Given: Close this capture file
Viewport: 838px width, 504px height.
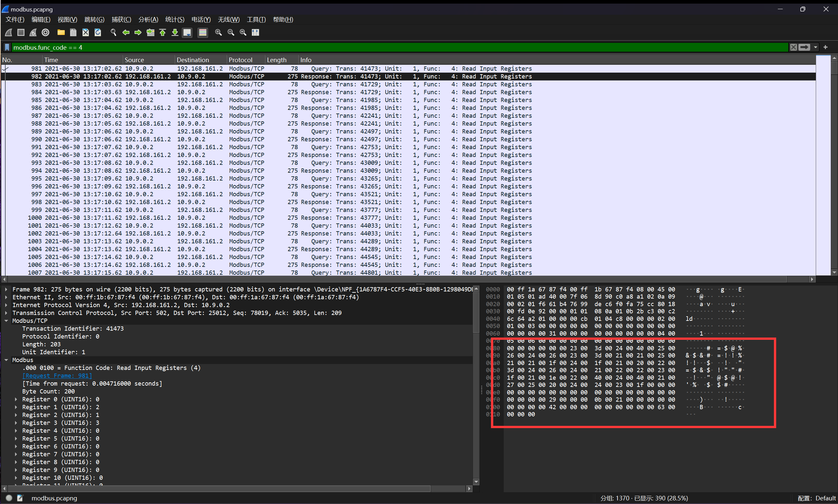Looking at the screenshot, I should [86, 33].
